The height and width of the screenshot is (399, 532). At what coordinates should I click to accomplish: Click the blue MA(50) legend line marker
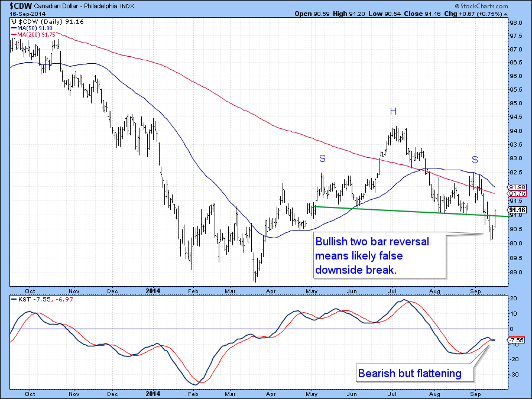[x=13, y=28]
